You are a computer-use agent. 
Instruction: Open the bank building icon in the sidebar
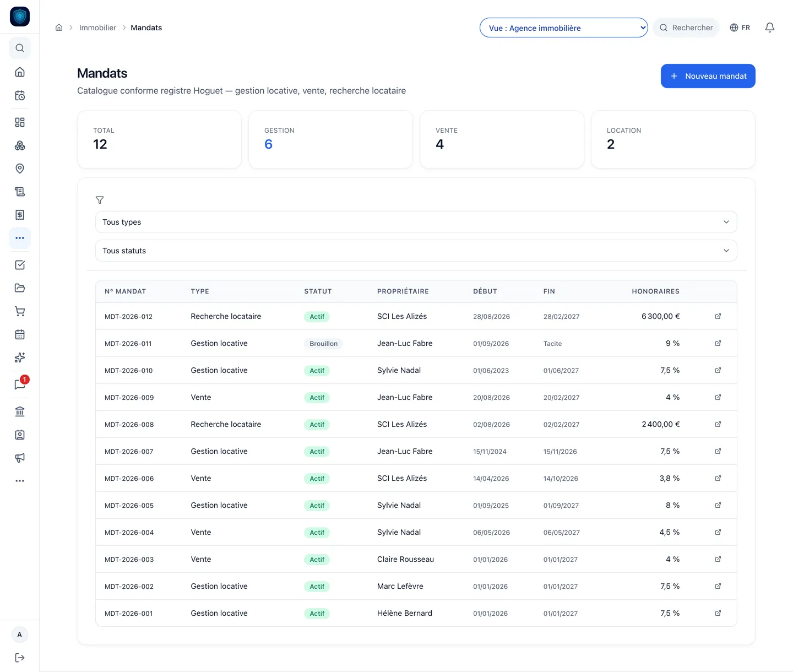pyautogui.click(x=20, y=411)
